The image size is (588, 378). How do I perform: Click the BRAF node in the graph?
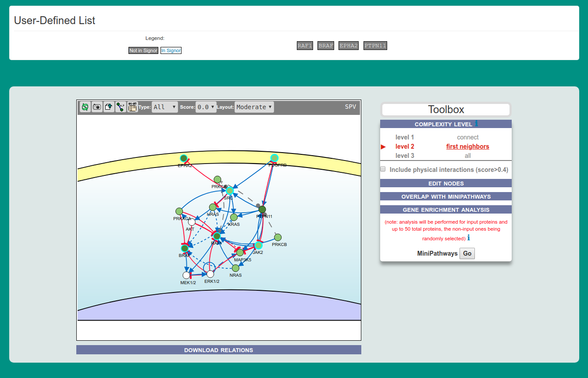(185, 249)
